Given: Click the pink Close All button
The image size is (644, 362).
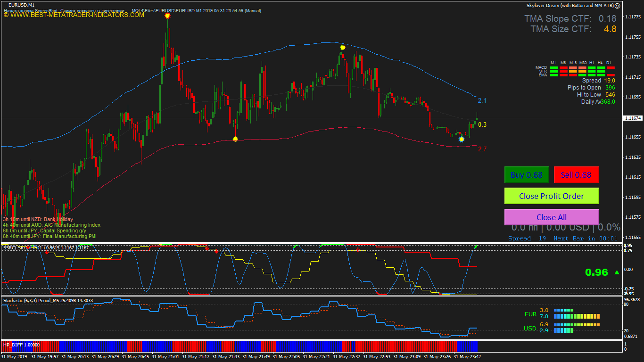Looking at the screenshot, I should coord(552,217).
